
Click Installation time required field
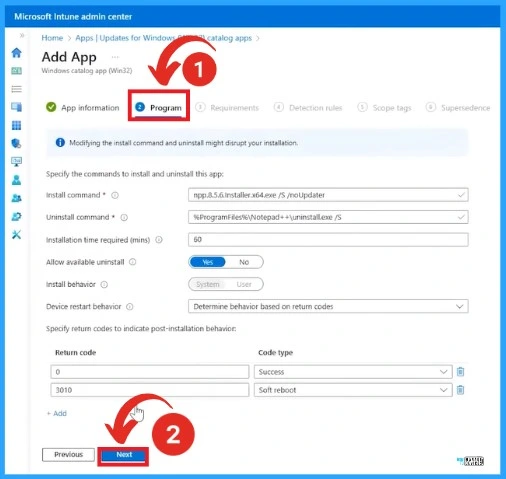tap(328, 240)
